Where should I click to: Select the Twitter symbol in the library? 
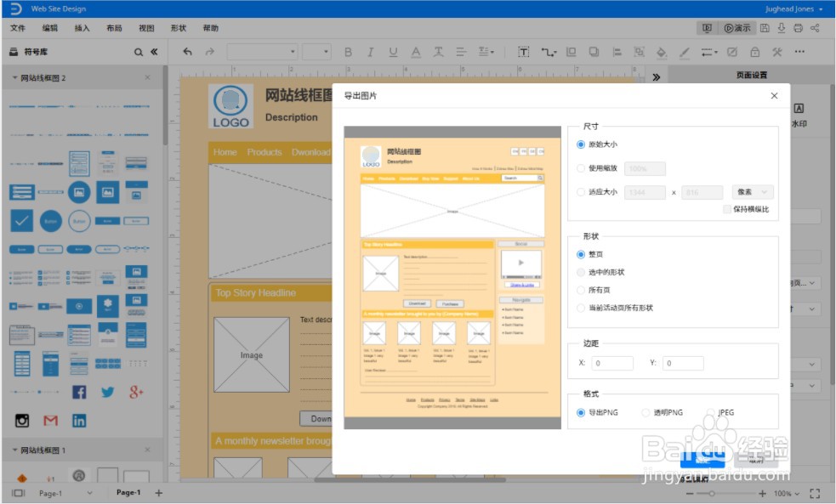point(108,392)
